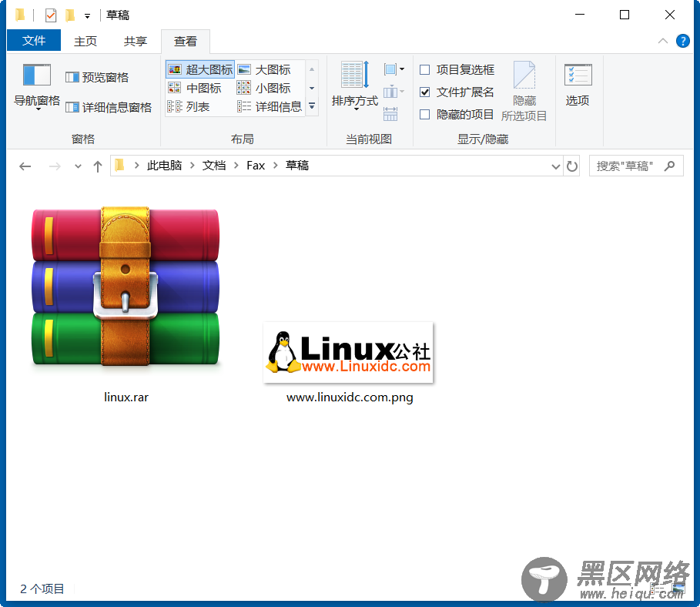Screen dimensions: 700x607
Task: Choose the 超大图标 layout
Action: pyautogui.click(x=200, y=69)
